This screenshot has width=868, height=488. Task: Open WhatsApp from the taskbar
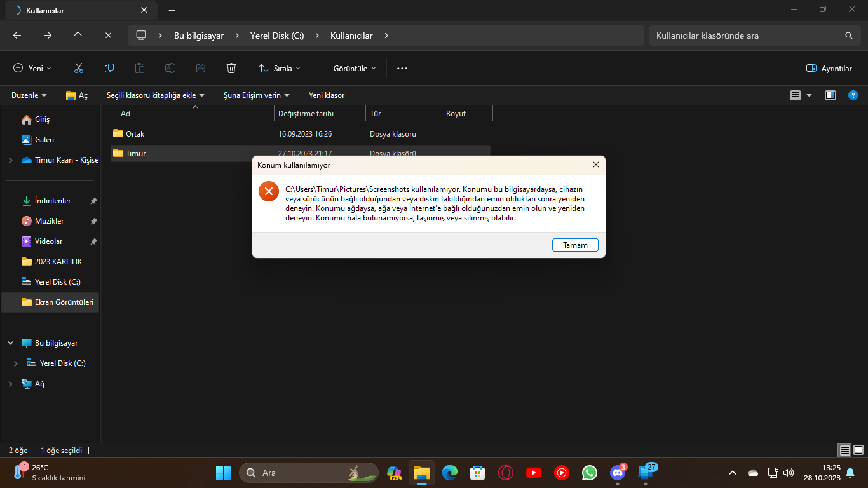click(x=590, y=473)
